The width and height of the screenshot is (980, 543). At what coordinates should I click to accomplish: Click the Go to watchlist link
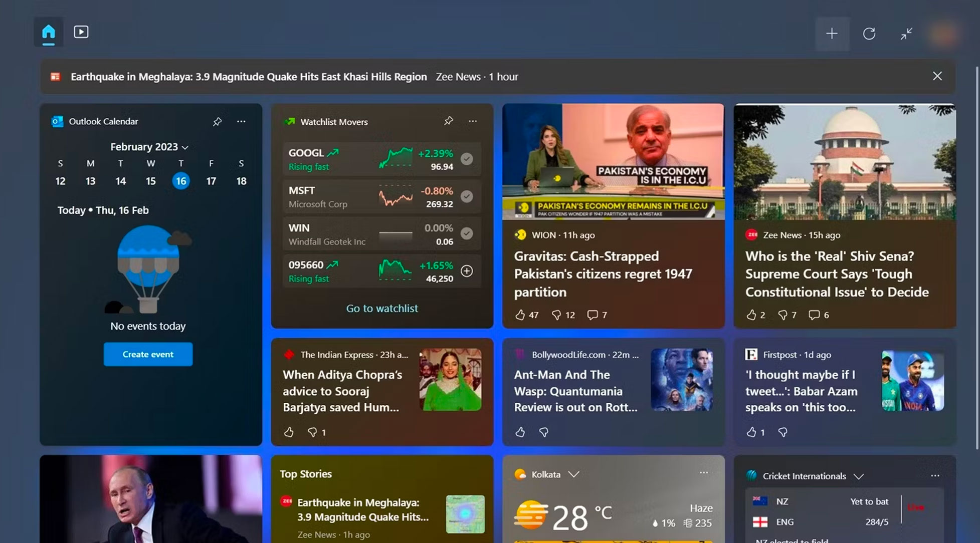click(382, 309)
